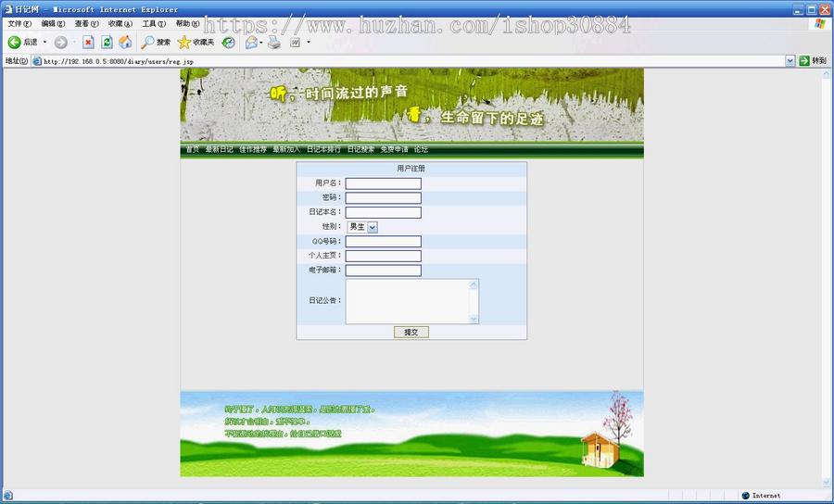Click the 提交 submit button
The height and width of the screenshot is (504, 834).
point(411,333)
